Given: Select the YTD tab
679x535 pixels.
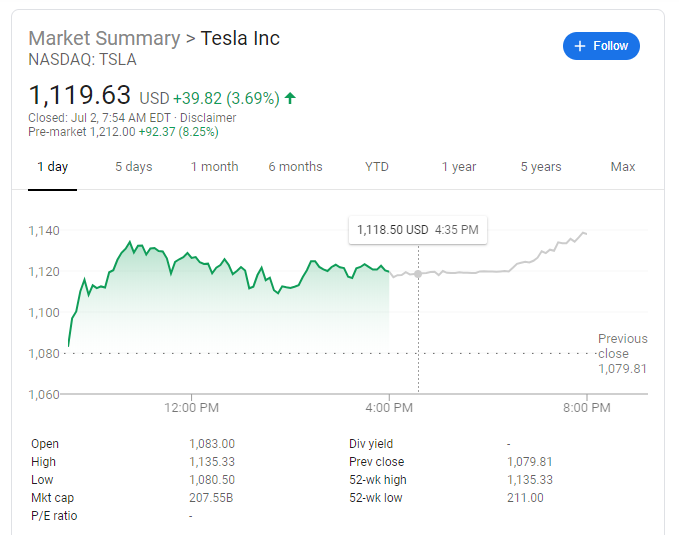Looking at the screenshot, I should [x=377, y=167].
